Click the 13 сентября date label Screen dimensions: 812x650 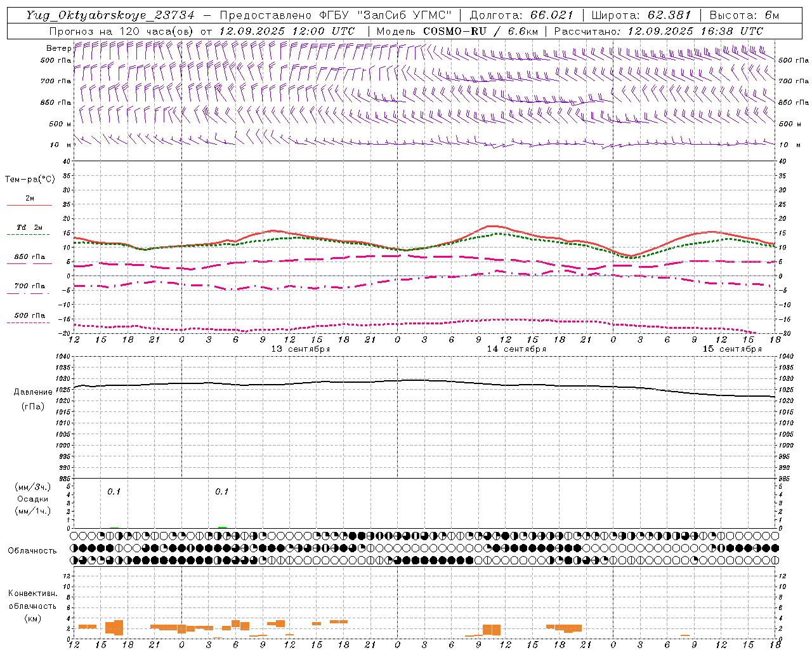tap(301, 349)
